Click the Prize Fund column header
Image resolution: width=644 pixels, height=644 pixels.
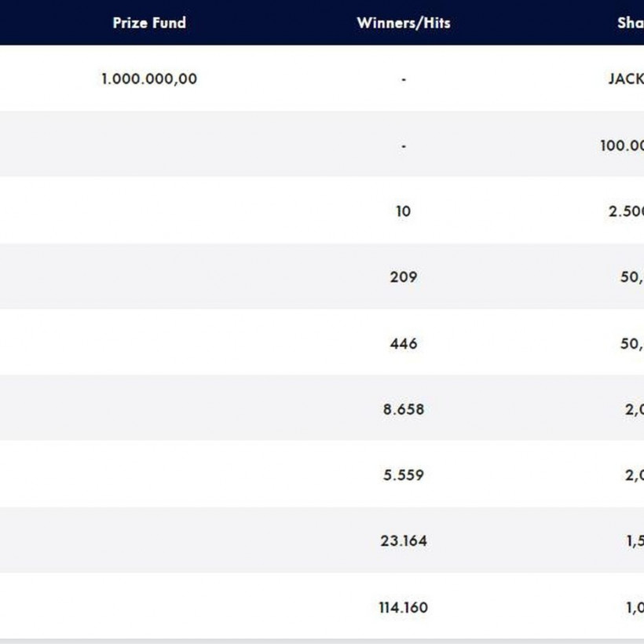tap(149, 23)
